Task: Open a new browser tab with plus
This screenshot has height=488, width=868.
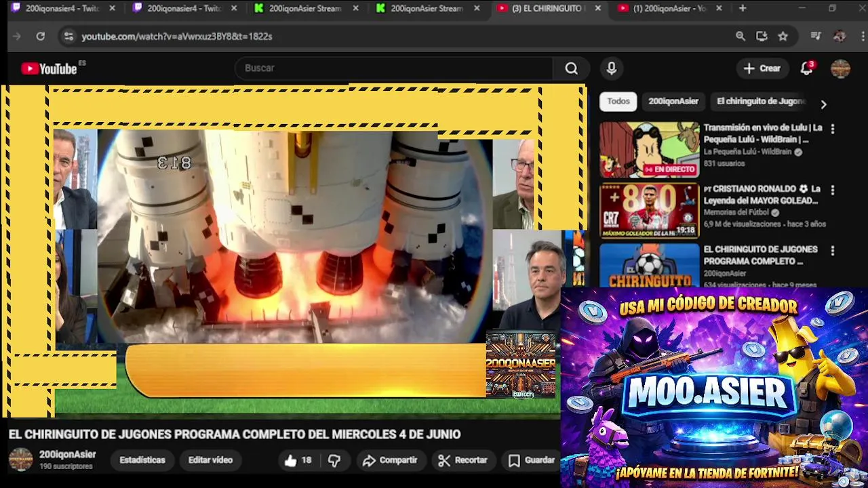Action: 743,8
